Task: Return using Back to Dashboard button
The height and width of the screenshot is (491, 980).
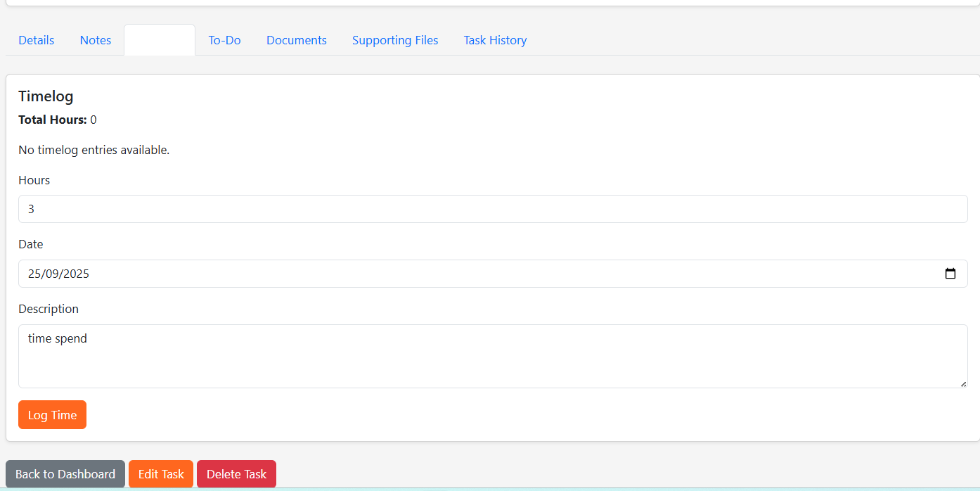Action: [65, 473]
